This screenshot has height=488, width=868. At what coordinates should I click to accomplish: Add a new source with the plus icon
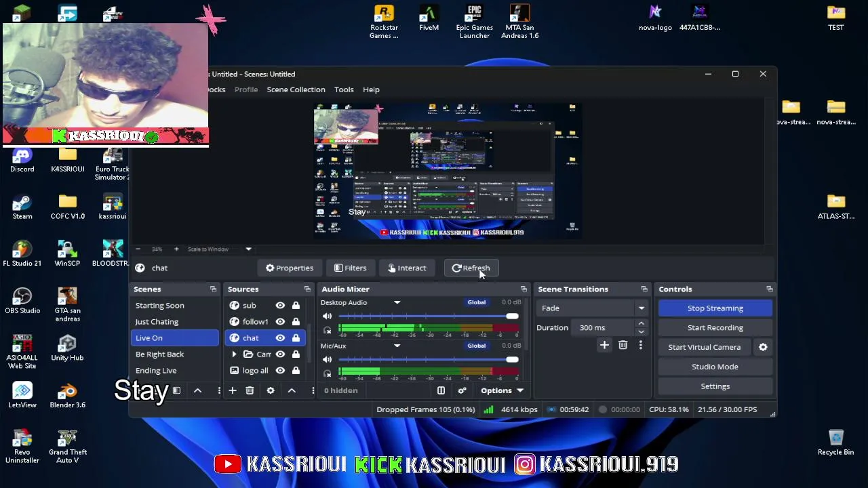coord(233,390)
